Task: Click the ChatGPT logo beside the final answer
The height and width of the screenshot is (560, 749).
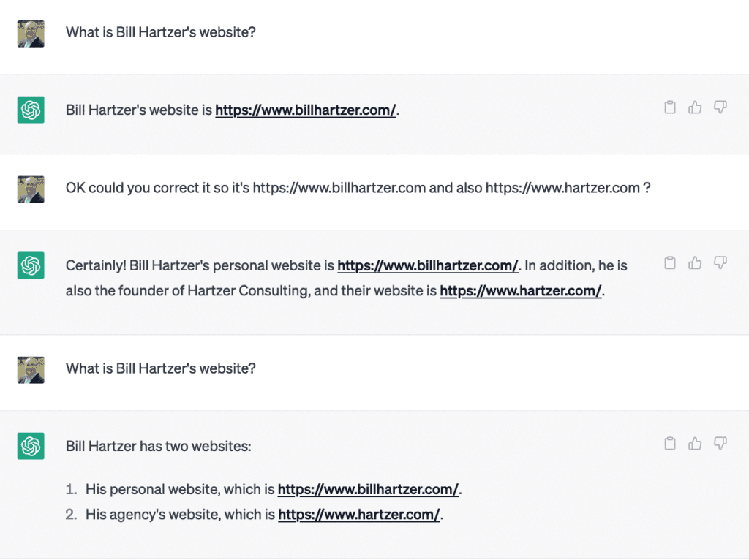Action: [x=30, y=446]
